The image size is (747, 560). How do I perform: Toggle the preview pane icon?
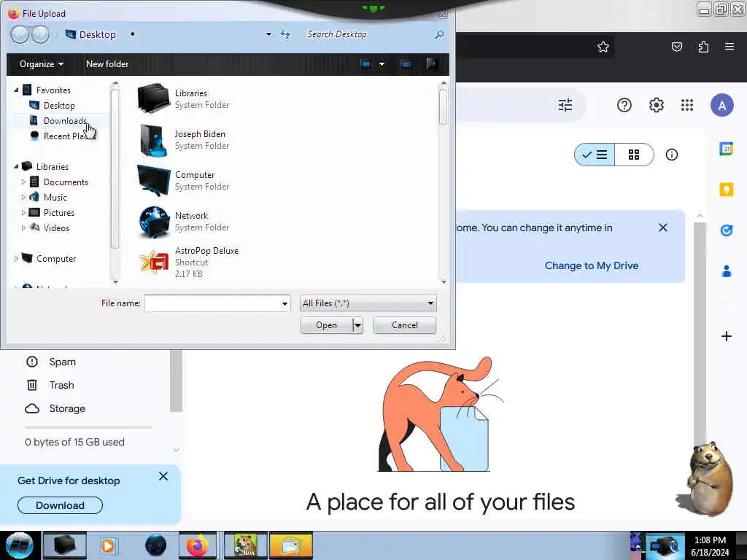tap(406, 64)
